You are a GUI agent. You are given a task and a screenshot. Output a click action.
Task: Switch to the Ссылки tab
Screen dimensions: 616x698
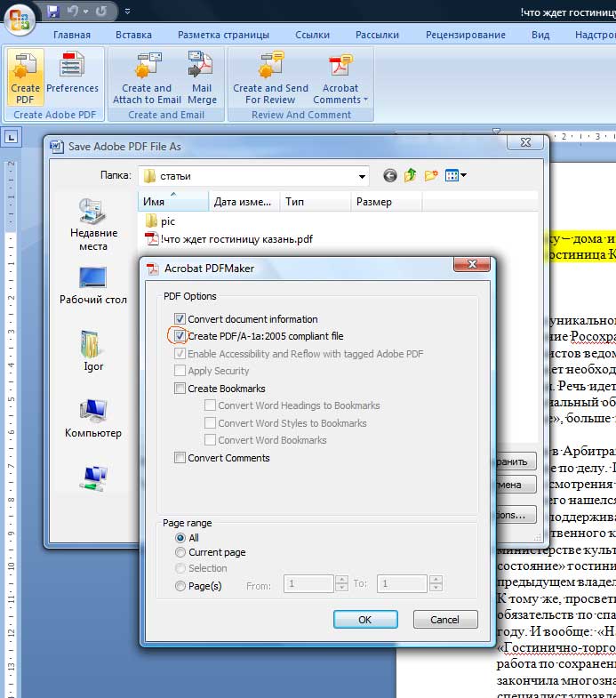(313, 35)
